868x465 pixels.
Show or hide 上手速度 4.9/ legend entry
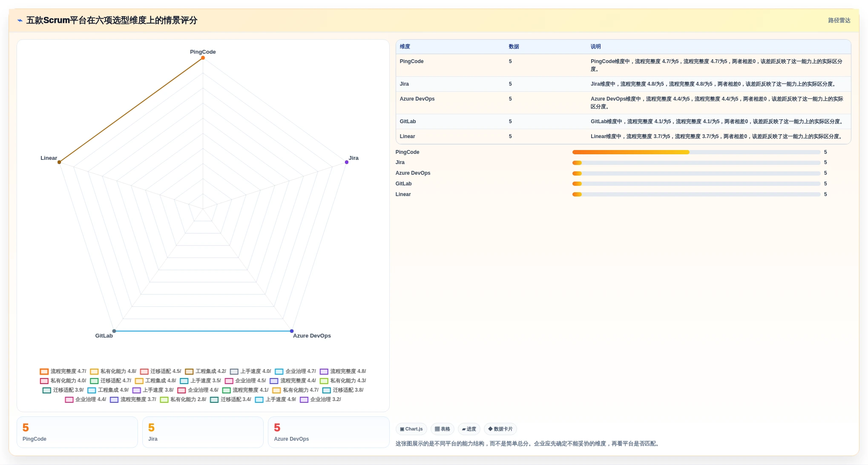[x=276, y=399]
